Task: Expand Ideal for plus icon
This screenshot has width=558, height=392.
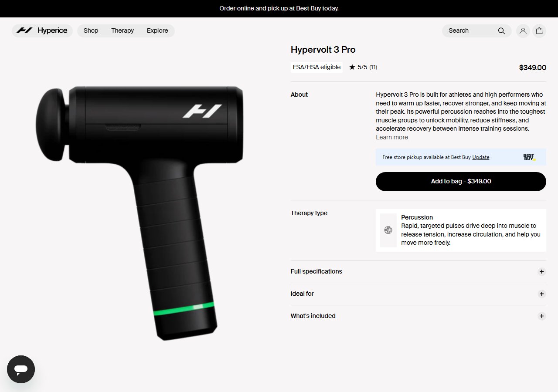Action: point(541,294)
